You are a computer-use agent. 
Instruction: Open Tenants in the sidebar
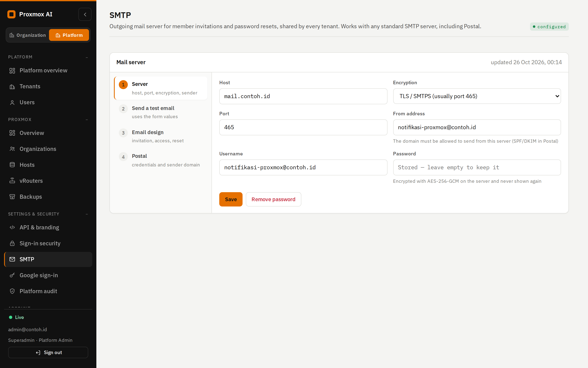[48, 86]
